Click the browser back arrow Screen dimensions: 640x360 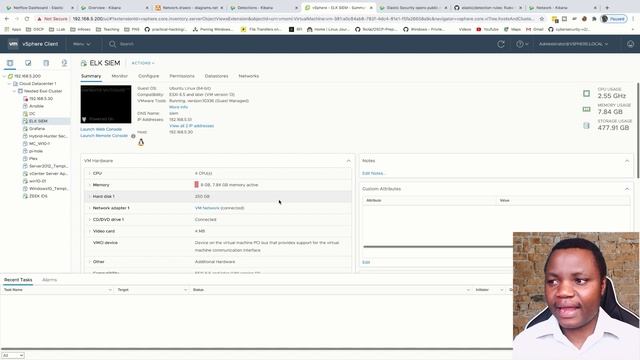(7, 19)
